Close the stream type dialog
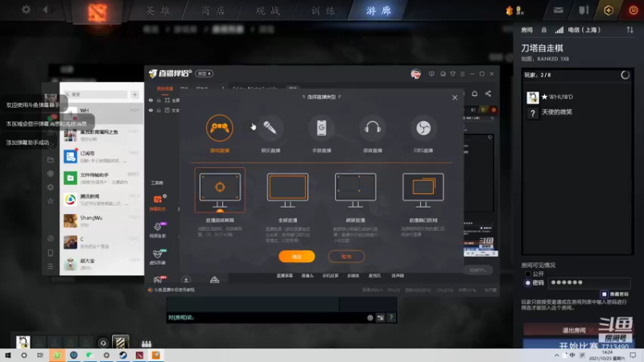The width and height of the screenshot is (644, 362). coord(454,97)
